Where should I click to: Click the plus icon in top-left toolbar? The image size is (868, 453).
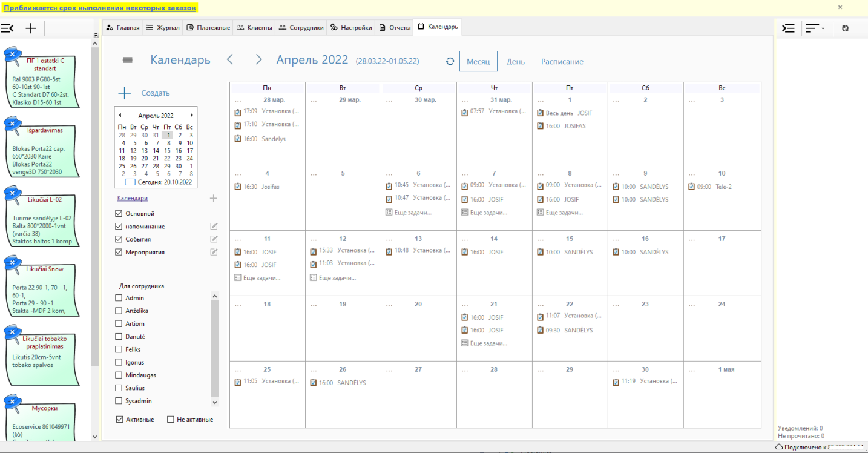(x=30, y=28)
